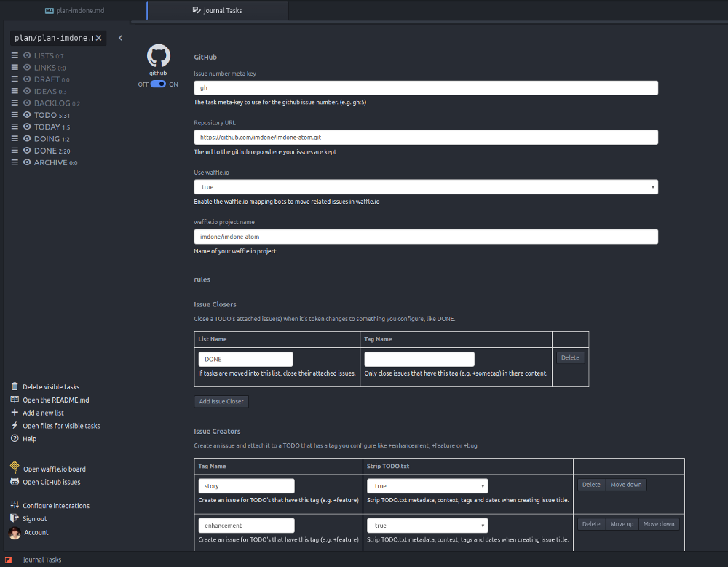Open the README.md via the book icon
Image resolution: width=728 pixels, height=567 pixels.
(15, 400)
